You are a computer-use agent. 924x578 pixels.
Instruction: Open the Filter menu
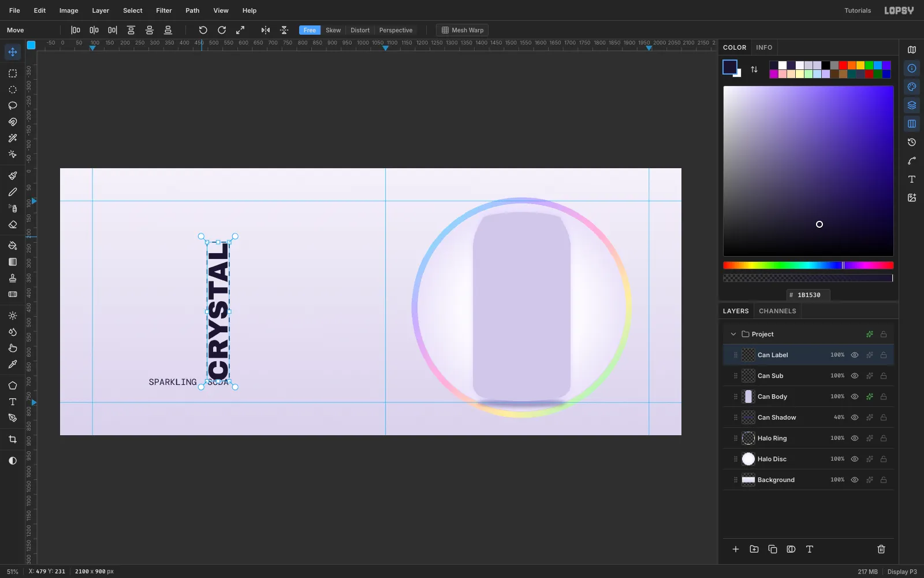coord(164,10)
